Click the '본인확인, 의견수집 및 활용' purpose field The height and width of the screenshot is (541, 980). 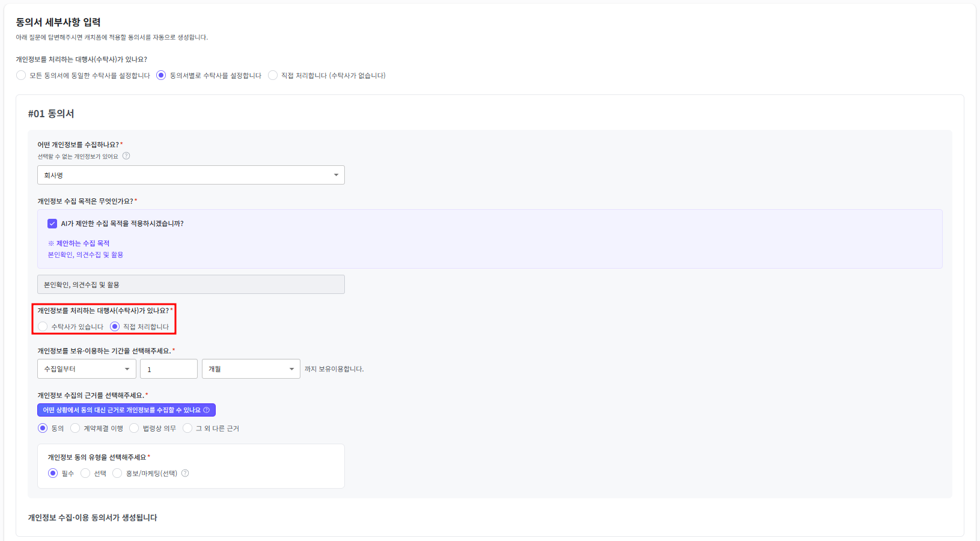(x=191, y=284)
